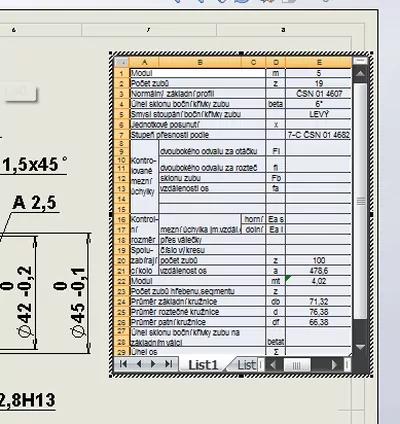400x424 pixels.
Task: Select column E header
Action: tap(319, 62)
